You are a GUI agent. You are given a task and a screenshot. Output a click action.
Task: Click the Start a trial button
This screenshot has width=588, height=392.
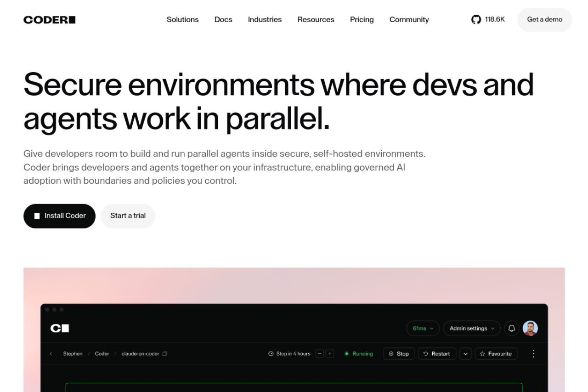point(128,216)
